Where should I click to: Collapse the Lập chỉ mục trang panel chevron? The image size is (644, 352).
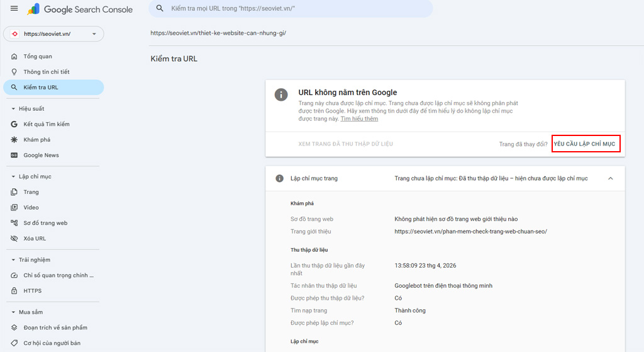(x=610, y=178)
